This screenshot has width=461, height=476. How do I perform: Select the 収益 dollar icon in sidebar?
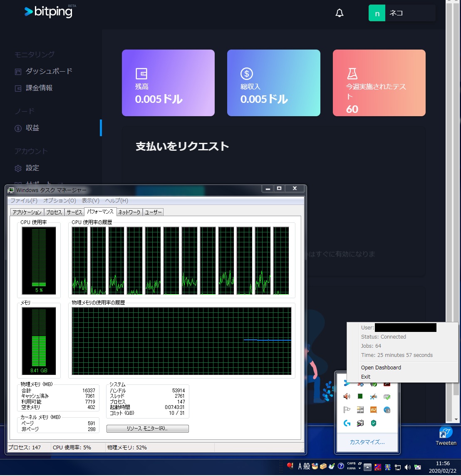point(18,128)
